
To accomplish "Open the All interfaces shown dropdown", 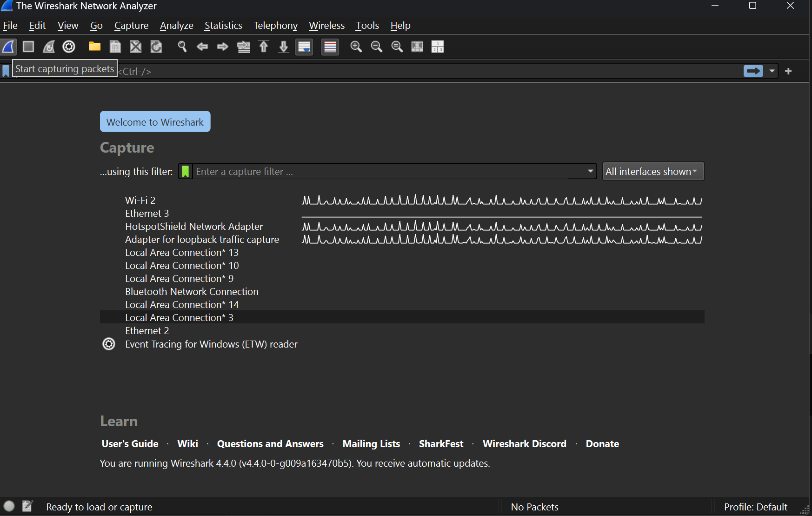I will (653, 171).
